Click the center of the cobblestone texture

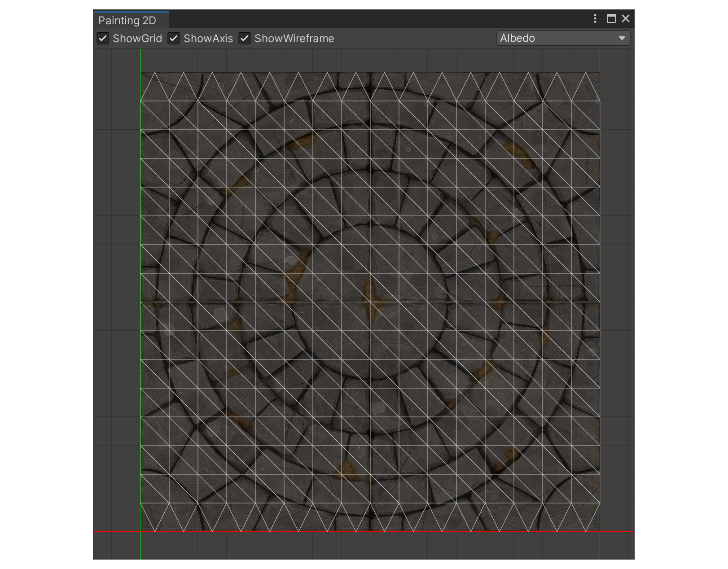[369, 301]
